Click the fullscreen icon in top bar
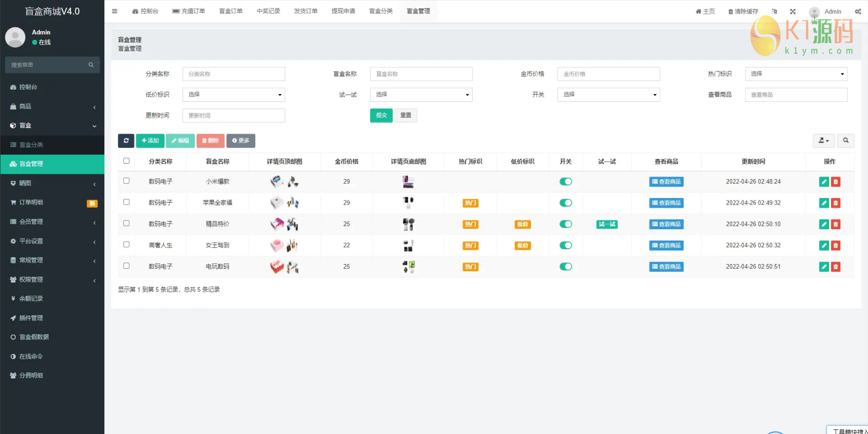 pos(793,11)
